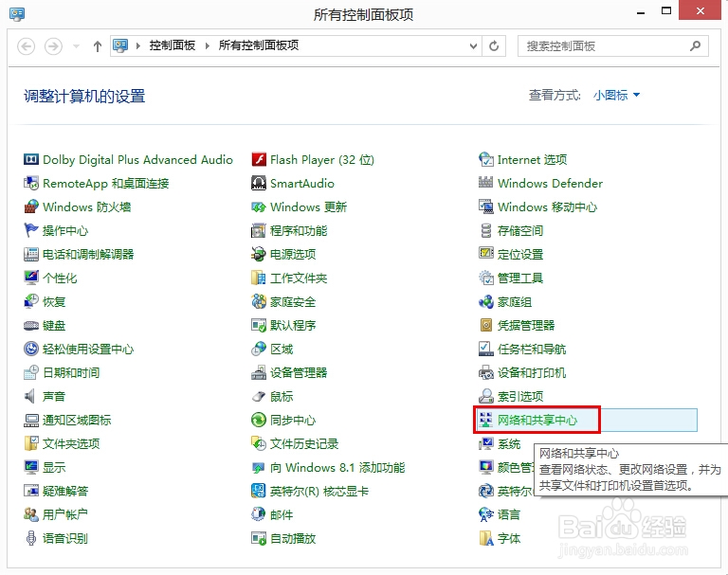This screenshot has height=575, width=728.
Task: Click the 声音 speaker icon
Action: coord(30,396)
